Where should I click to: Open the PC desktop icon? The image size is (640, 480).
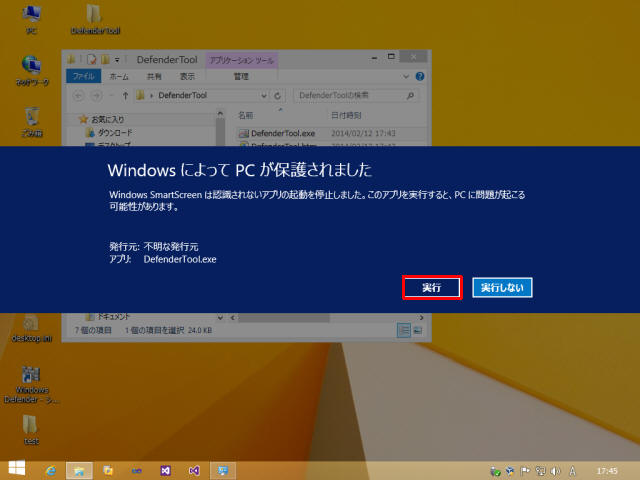click(x=31, y=19)
